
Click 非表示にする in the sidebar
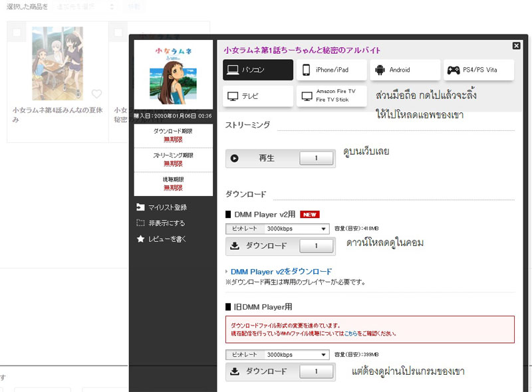tap(167, 223)
